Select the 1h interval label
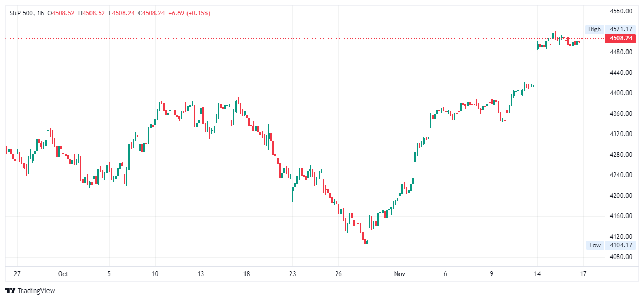 (x=40, y=13)
